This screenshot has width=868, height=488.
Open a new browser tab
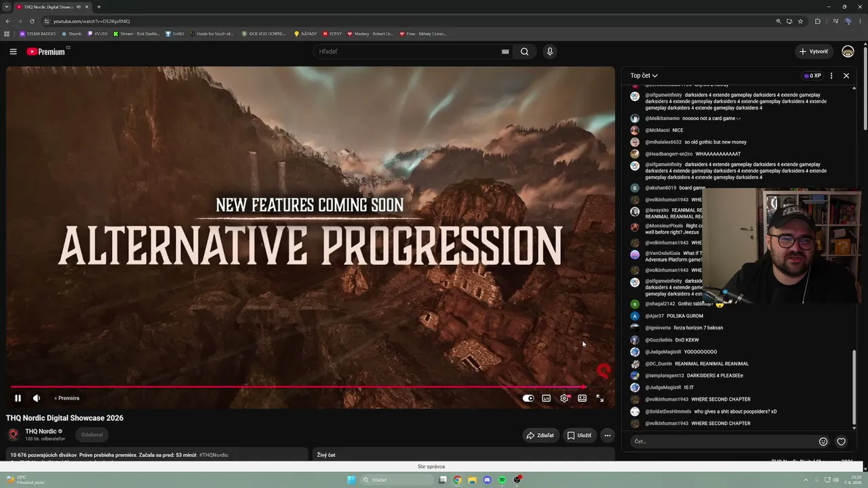[98, 7]
